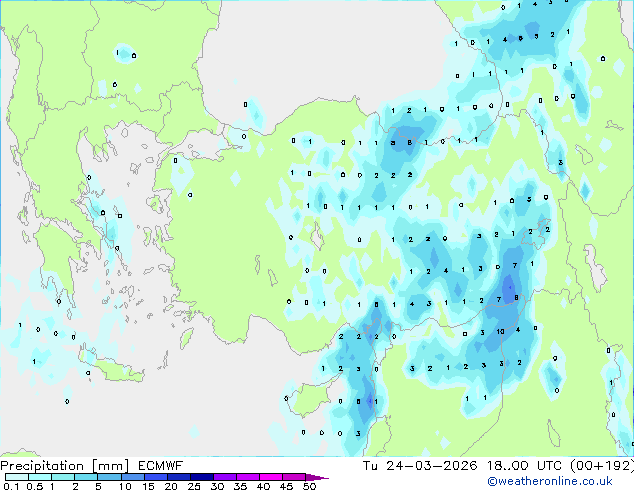The image size is (634, 490).
Task: Click the '45' legend scale label
Action: [286, 486]
